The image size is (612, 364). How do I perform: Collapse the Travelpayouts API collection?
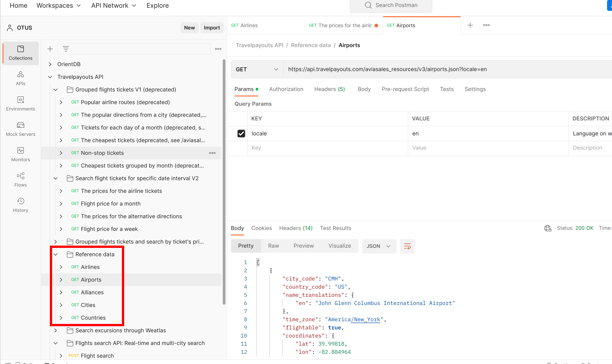coord(50,77)
